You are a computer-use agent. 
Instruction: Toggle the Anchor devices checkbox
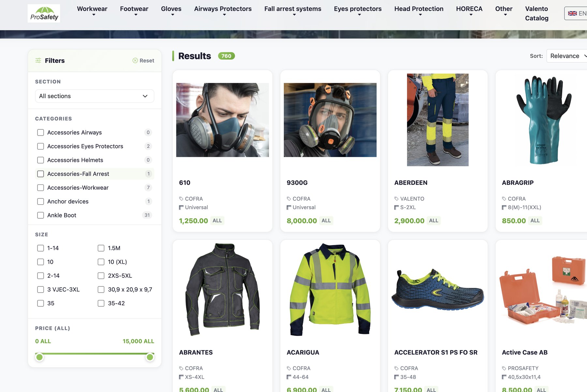pos(40,201)
